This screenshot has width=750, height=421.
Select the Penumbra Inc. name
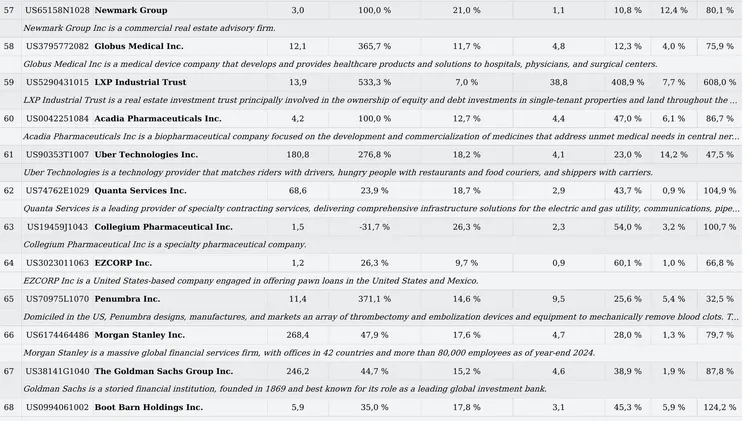[127, 299]
